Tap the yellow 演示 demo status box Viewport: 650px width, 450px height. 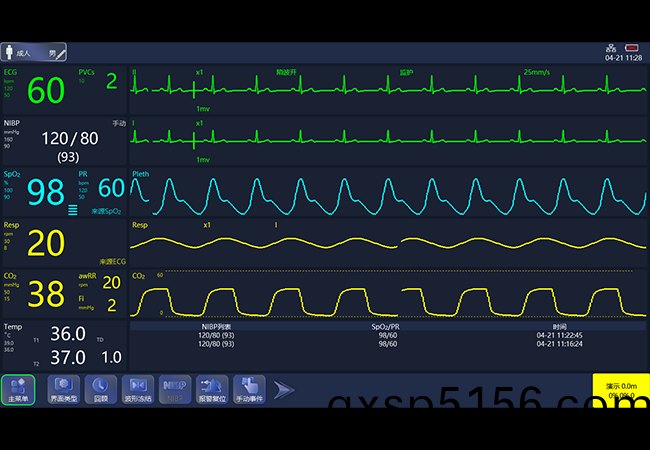coord(621,390)
